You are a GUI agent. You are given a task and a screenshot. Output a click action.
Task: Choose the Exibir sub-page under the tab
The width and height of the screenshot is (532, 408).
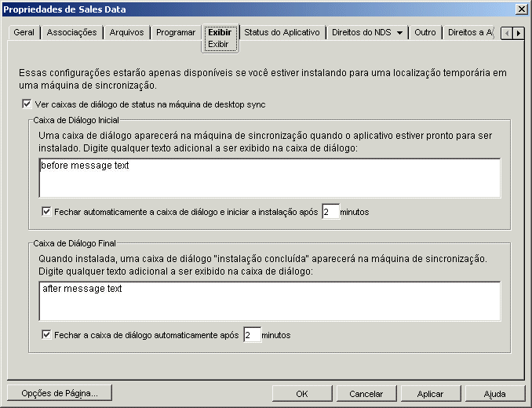click(x=218, y=45)
